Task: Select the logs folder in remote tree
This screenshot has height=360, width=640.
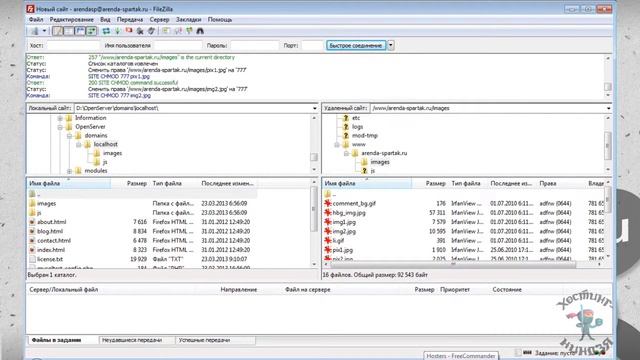Action: [357, 127]
